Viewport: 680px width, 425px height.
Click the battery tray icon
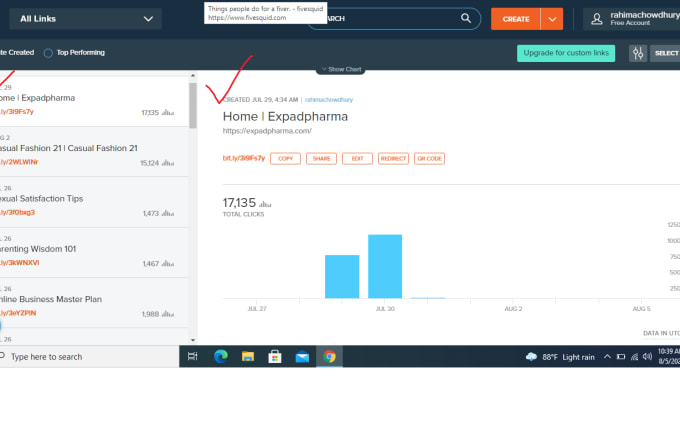tap(621, 357)
